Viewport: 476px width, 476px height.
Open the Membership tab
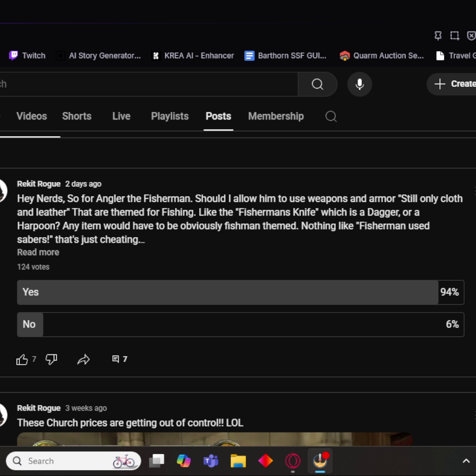[x=276, y=116]
